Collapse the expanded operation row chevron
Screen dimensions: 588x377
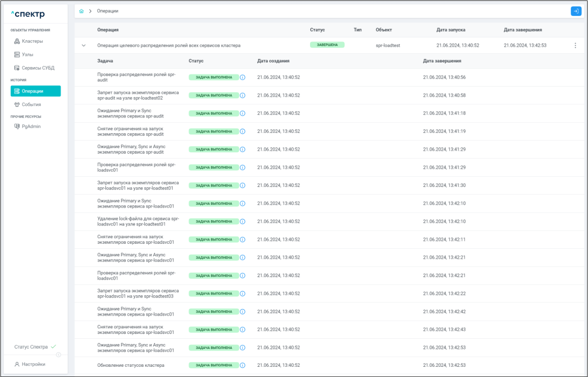tap(83, 45)
